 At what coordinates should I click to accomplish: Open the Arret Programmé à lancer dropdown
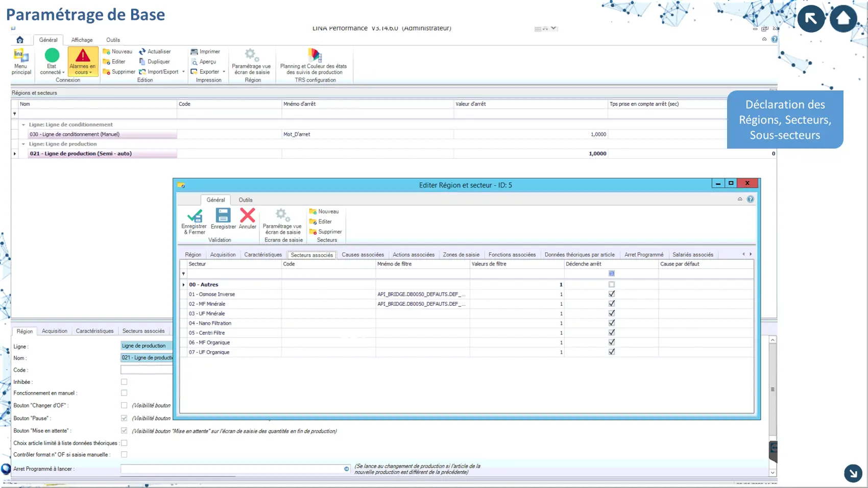pyautogui.click(x=346, y=469)
